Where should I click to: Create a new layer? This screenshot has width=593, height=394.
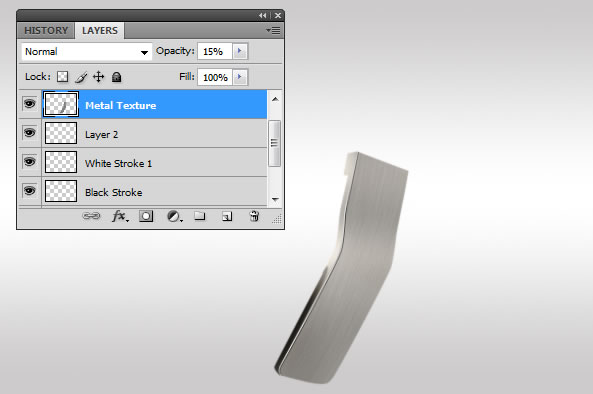click(x=227, y=216)
